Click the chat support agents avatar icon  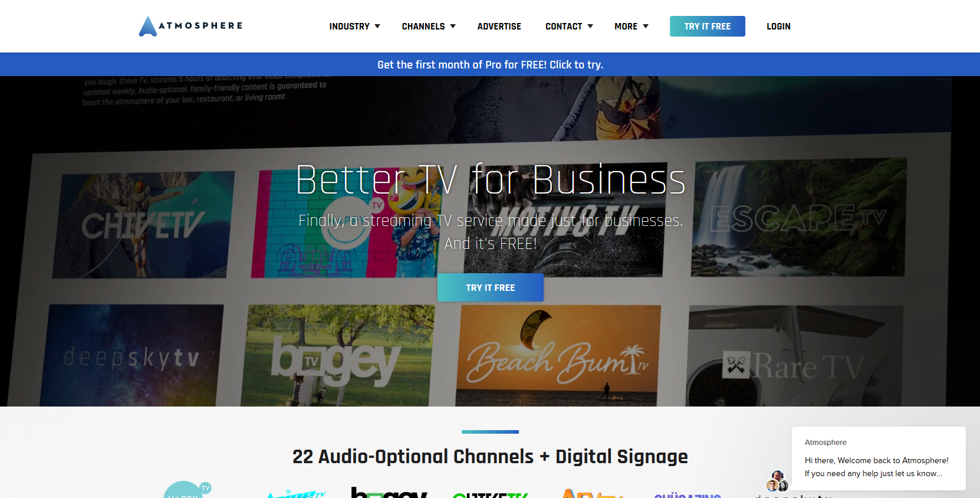click(777, 481)
